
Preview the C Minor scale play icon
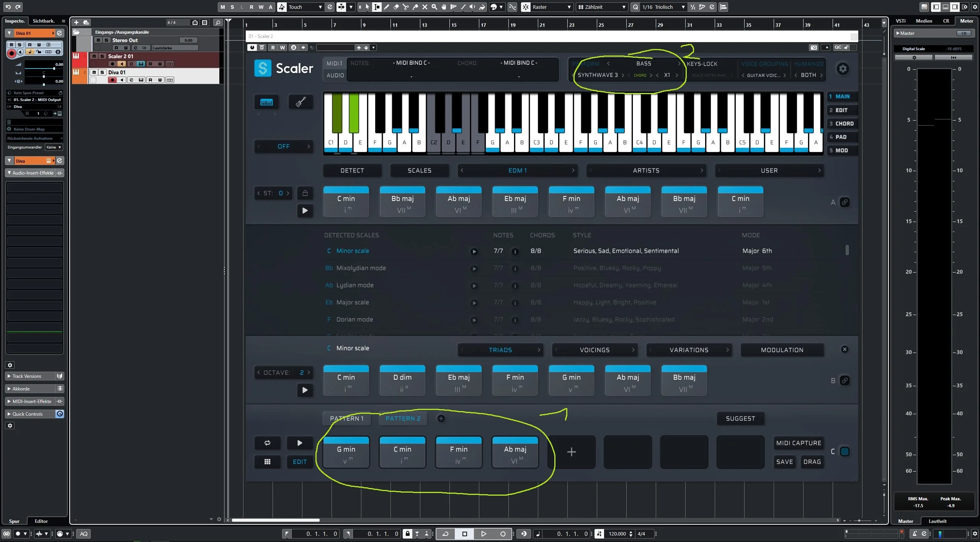(474, 251)
